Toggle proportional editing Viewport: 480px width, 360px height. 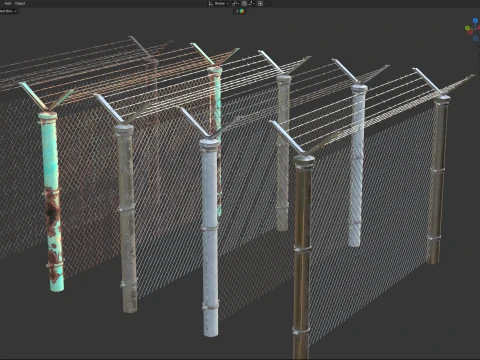point(260,3)
